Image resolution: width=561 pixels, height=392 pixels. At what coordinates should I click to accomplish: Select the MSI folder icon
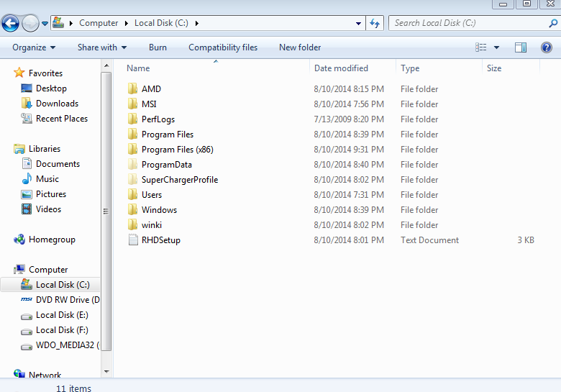pos(133,104)
